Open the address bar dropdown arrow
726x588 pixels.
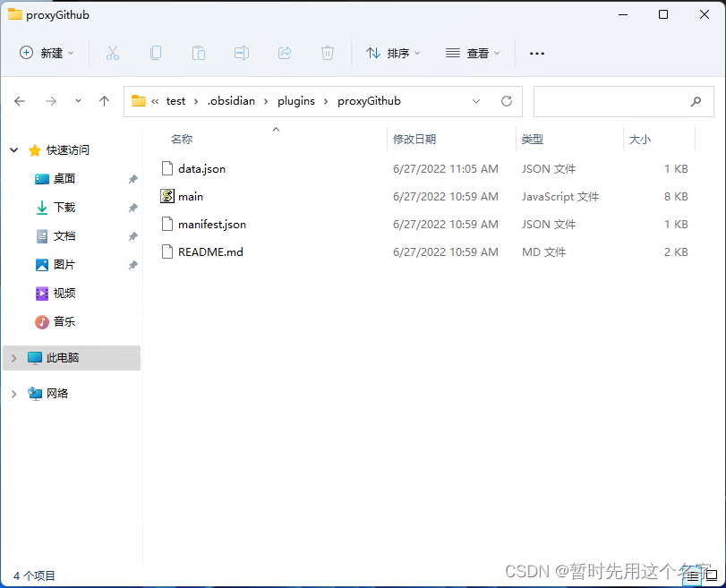[x=476, y=101]
